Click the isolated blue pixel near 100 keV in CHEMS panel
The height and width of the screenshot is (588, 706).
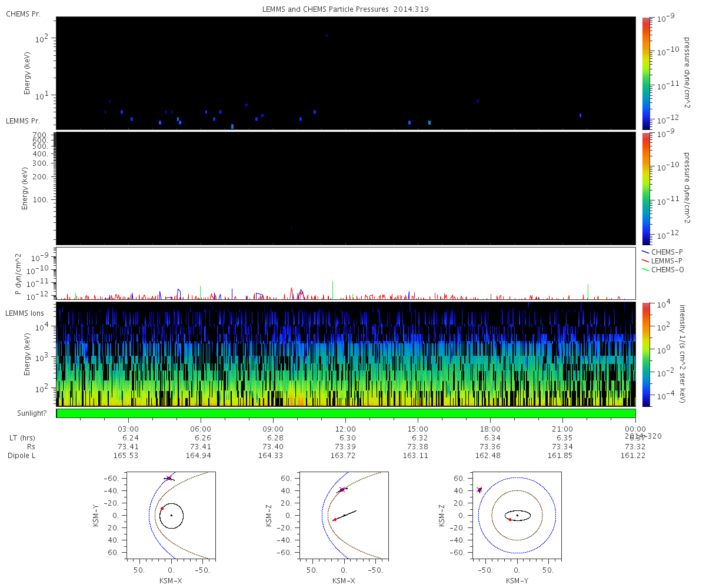click(x=327, y=35)
